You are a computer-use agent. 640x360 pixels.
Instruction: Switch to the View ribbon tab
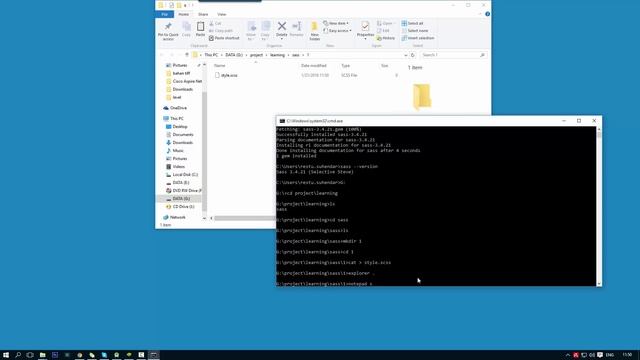[222, 14]
